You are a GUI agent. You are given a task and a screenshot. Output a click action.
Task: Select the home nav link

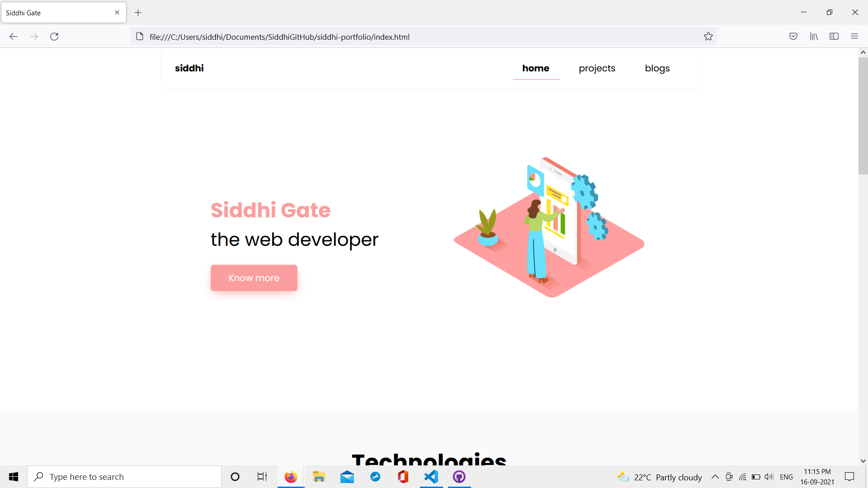(x=536, y=68)
